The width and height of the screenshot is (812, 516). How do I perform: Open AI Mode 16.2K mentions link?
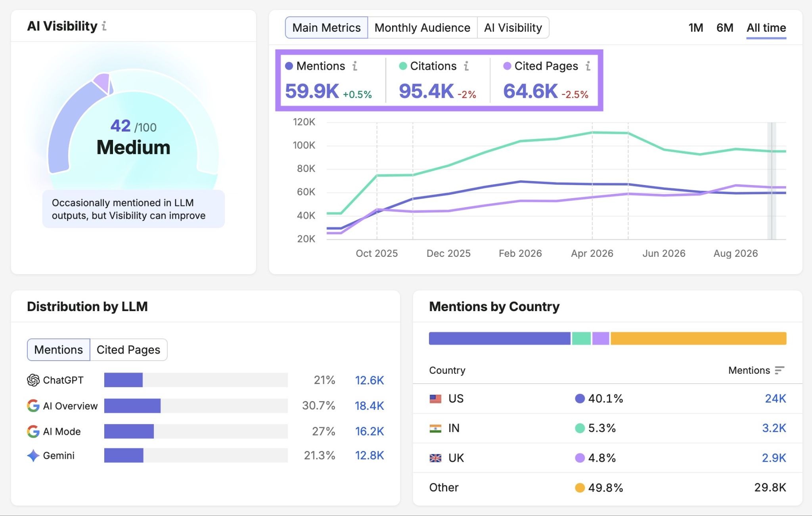(369, 431)
